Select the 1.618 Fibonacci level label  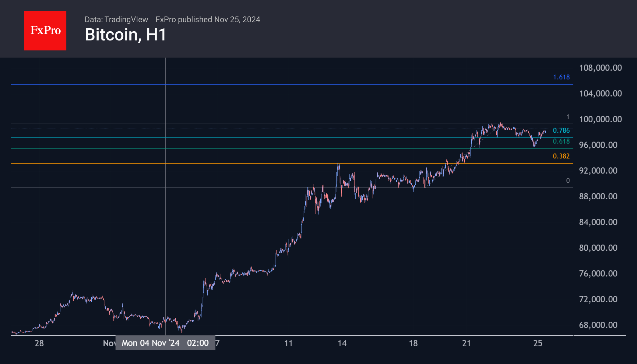click(561, 77)
